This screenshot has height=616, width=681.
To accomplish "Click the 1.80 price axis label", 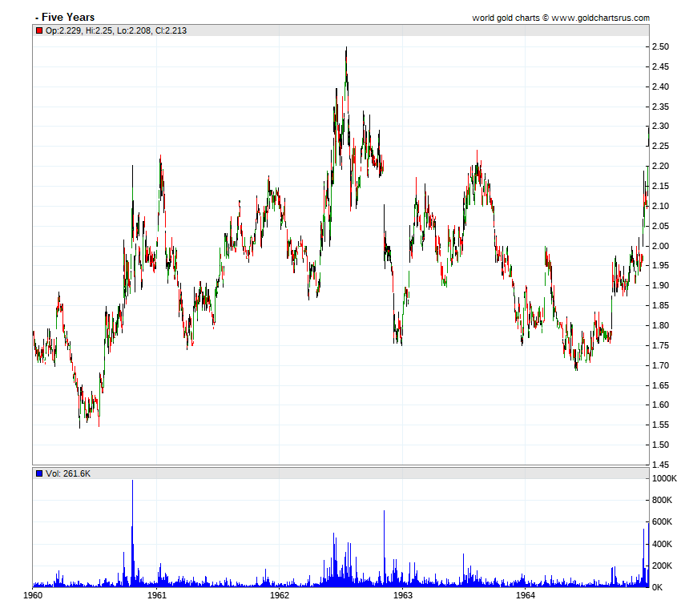I will [x=660, y=325].
